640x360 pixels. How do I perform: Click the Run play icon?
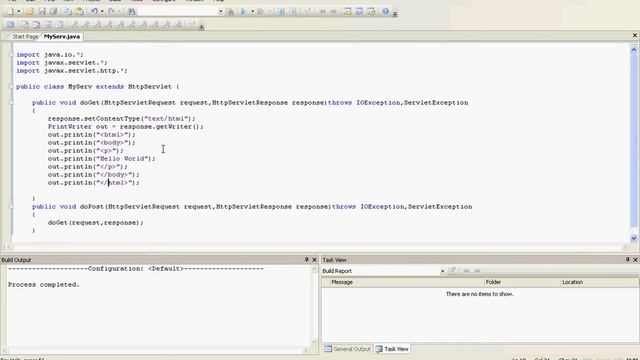243,11
